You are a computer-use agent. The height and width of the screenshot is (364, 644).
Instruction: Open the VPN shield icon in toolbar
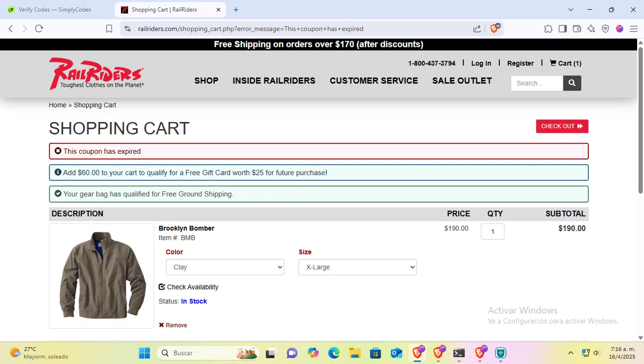pos(605,29)
